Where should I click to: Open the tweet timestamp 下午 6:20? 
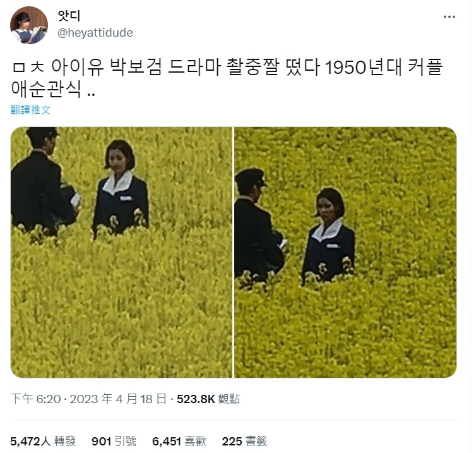tap(36, 399)
